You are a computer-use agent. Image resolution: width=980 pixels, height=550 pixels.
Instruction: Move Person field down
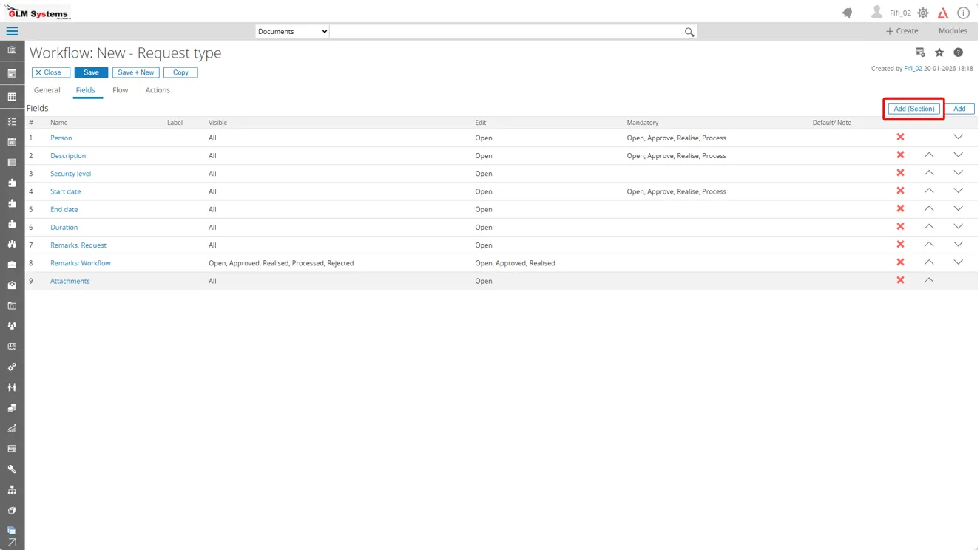(958, 137)
